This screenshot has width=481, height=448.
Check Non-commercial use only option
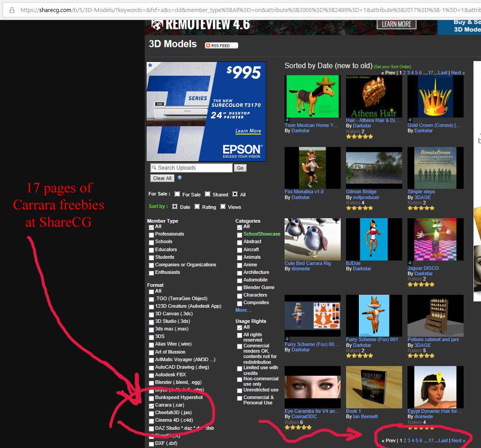pyautogui.click(x=240, y=379)
